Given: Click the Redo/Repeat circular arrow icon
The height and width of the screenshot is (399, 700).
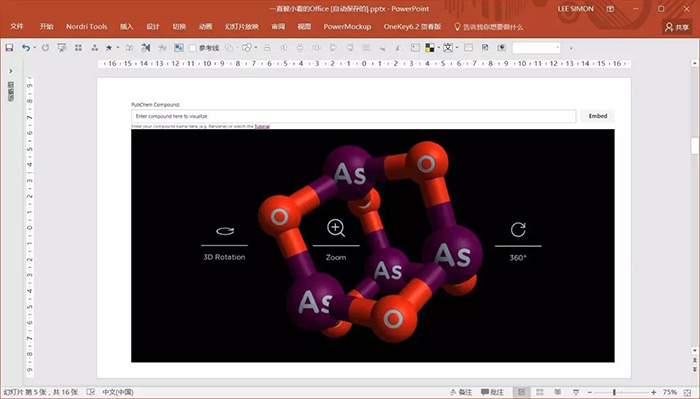Looking at the screenshot, I should [45, 48].
